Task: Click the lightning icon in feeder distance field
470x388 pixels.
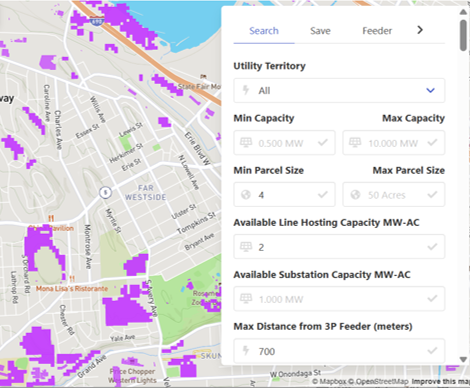Action: [x=246, y=350]
